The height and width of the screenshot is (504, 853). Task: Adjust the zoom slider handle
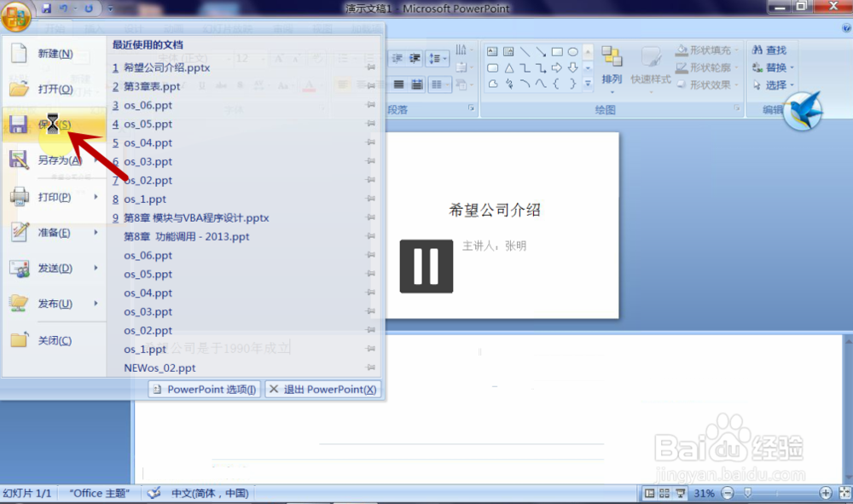tap(748, 493)
